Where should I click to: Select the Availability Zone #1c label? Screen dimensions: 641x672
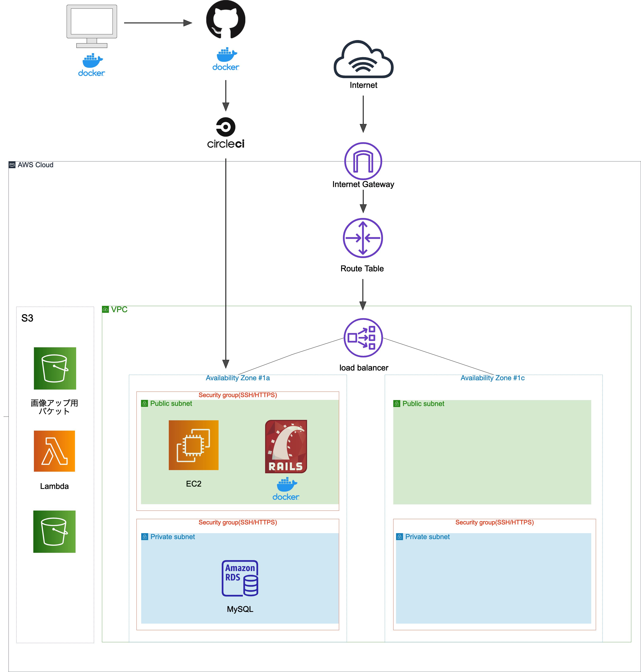pos(493,378)
